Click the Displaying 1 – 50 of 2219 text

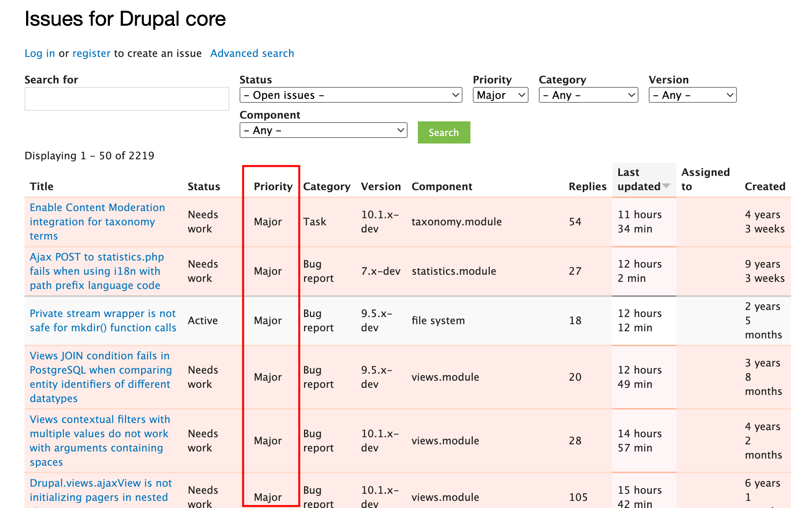click(x=89, y=156)
